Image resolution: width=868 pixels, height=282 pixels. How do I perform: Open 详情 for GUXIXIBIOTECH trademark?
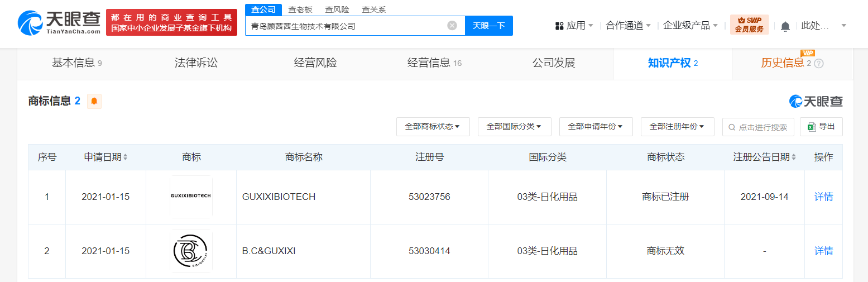(x=823, y=197)
